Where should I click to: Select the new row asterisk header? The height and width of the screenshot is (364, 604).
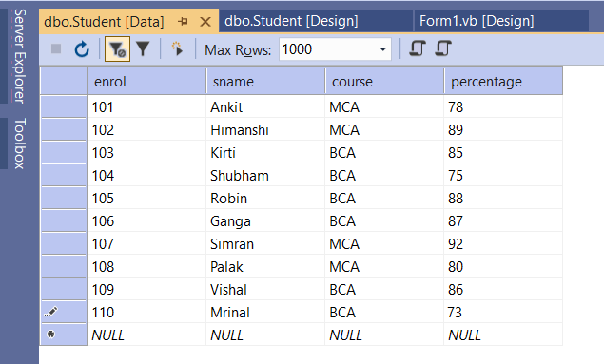pos(64,335)
